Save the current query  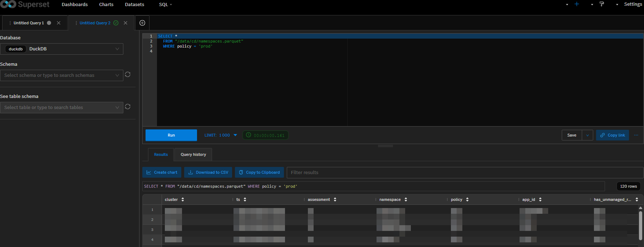tap(572, 135)
